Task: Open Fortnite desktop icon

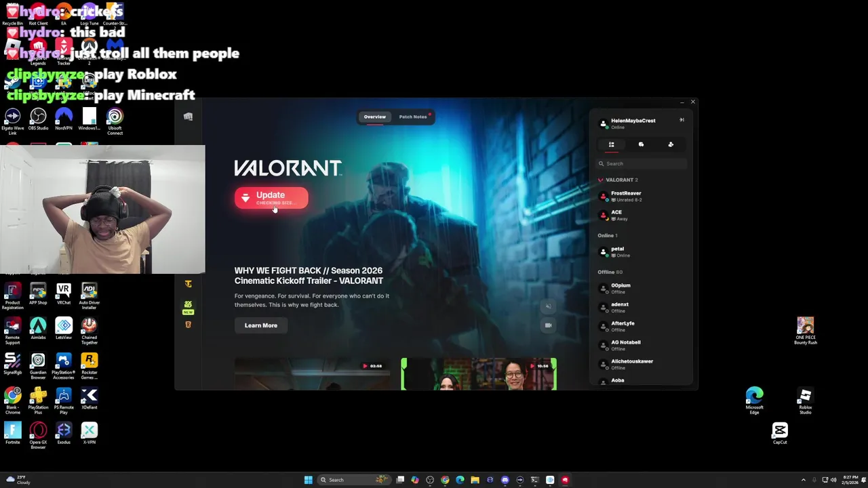Action: pyautogui.click(x=12, y=434)
